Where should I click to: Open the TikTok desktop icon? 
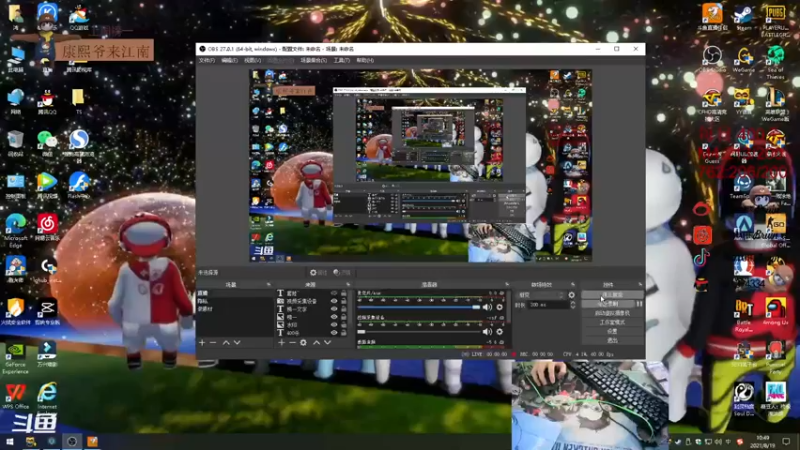tap(702, 258)
